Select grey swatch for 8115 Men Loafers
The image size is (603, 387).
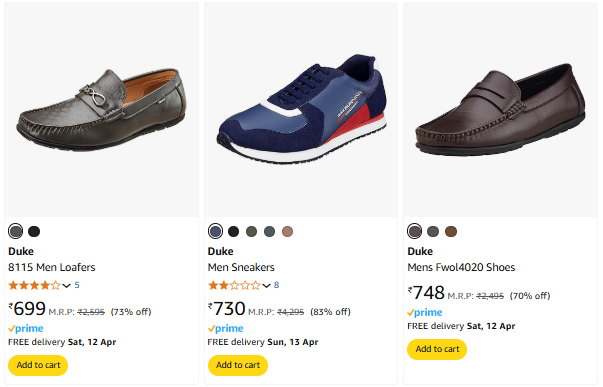click(x=15, y=232)
